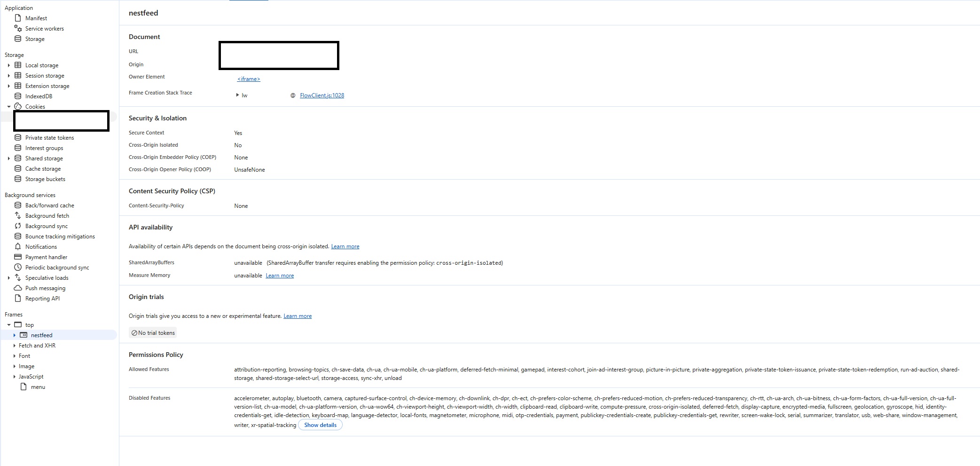Viewport: 980px width, 466px height.
Task: Select the menu document under frames
Action: [x=38, y=387]
